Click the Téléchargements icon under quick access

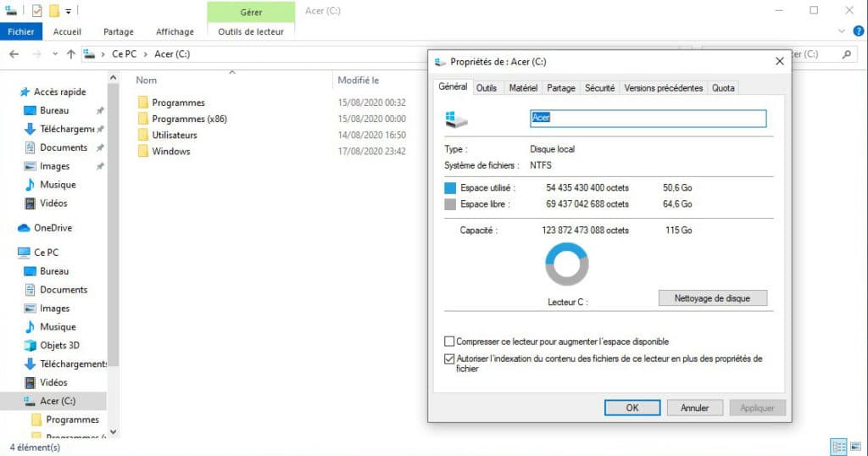[30, 129]
